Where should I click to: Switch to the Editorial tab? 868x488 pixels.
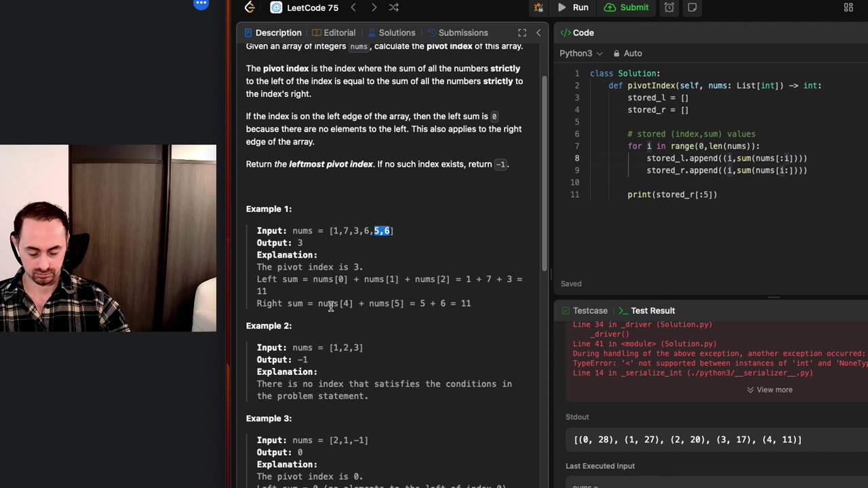coord(334,33)
